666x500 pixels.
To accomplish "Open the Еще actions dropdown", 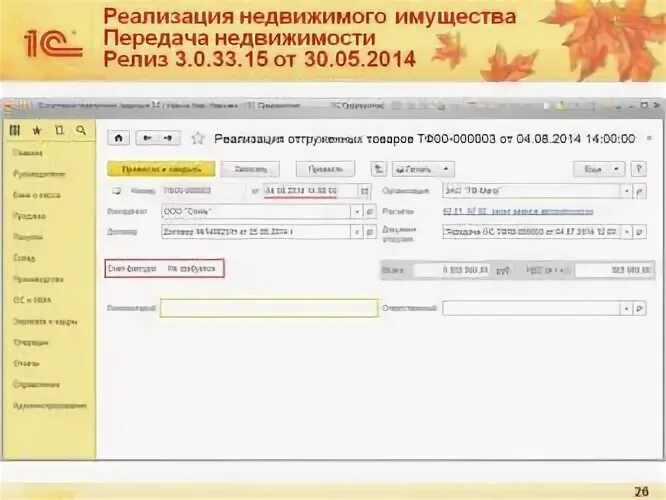I will coord(599,169).
